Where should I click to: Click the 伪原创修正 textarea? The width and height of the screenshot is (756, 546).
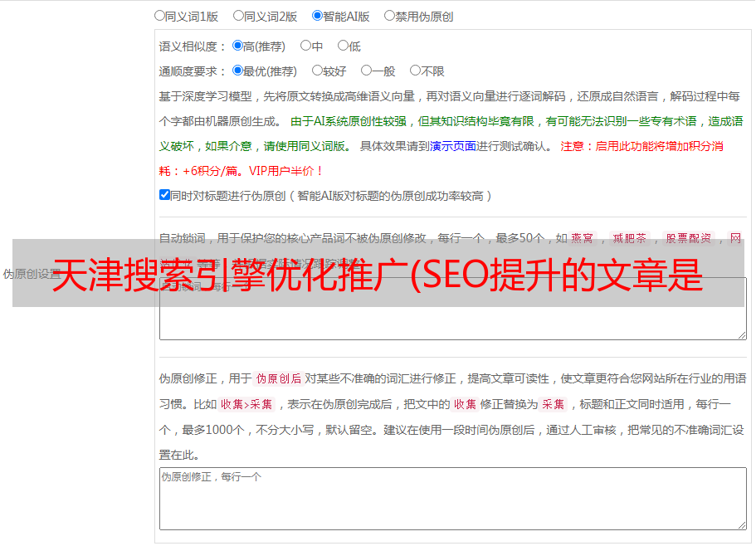pyautogui.click(x=453, y=499)
